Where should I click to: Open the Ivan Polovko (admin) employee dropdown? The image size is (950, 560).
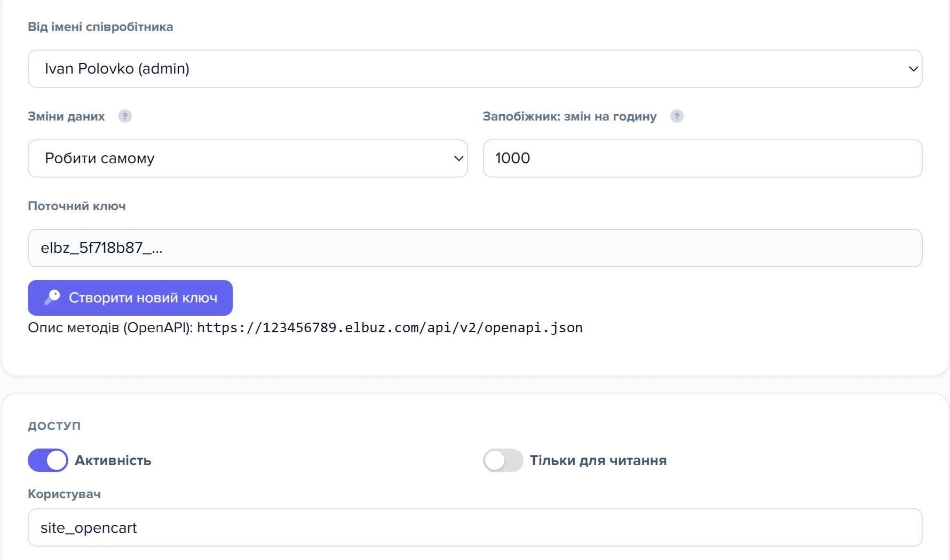(x=475, y=69)
